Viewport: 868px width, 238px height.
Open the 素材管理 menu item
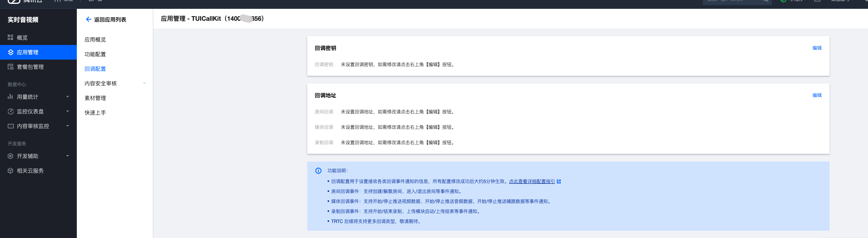coord(95,98)
